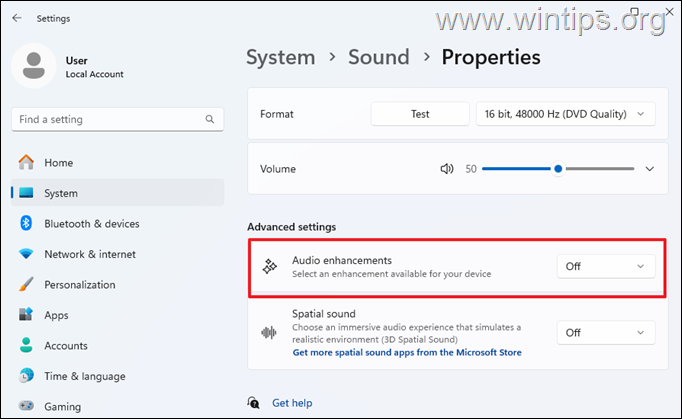Open the Format quality dropdown
The width and height of the screenshot is (682, 419).
click(x=565, y=114)
